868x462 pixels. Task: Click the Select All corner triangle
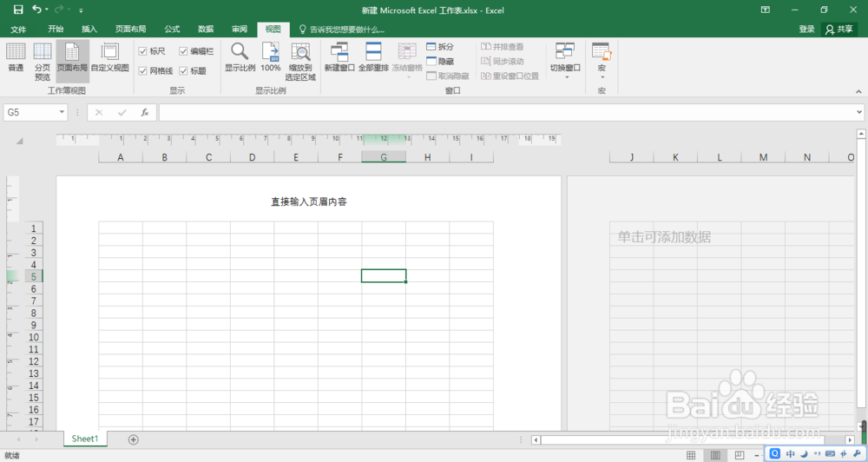coord(19,141)
